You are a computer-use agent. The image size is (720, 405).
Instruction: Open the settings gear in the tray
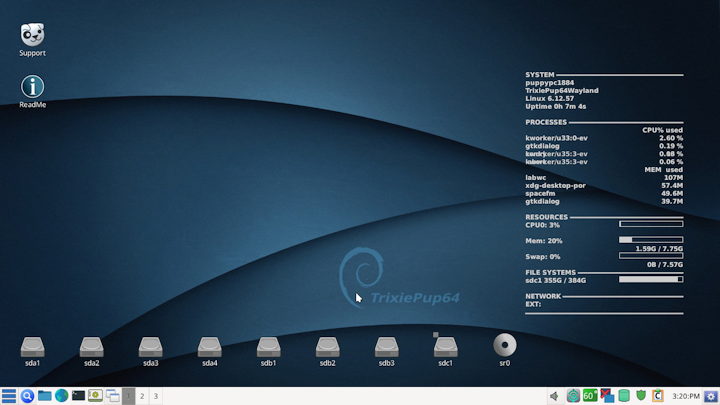point(711,396)
